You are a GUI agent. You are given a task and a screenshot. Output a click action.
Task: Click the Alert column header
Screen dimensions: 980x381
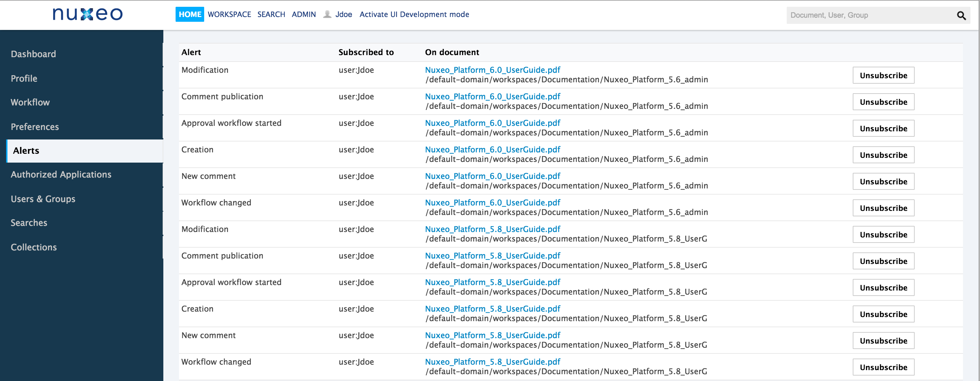(191, 52)
